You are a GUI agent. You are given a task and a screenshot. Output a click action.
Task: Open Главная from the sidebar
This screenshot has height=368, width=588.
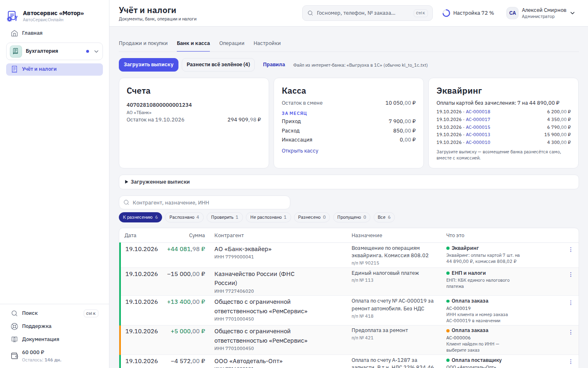(54, 33)
